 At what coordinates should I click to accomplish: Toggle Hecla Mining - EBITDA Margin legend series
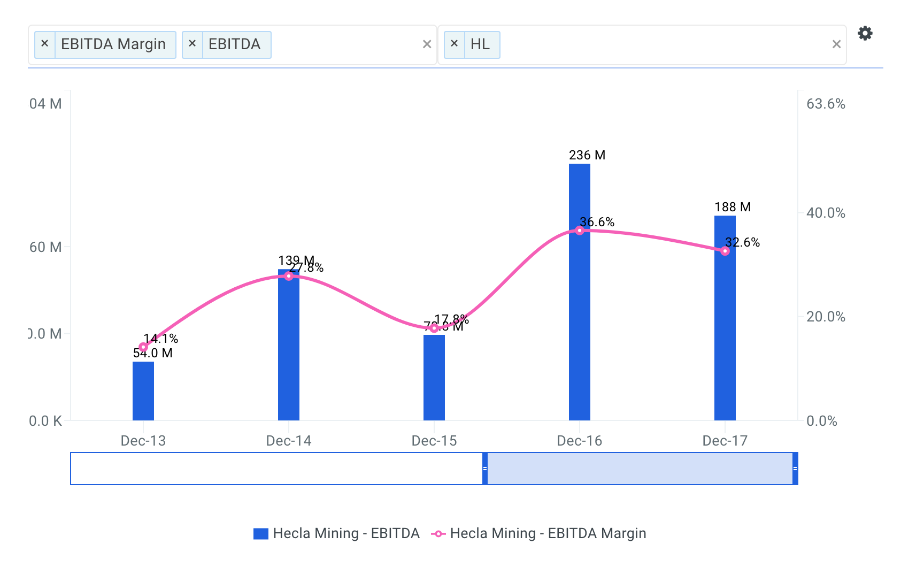[538, 533]
